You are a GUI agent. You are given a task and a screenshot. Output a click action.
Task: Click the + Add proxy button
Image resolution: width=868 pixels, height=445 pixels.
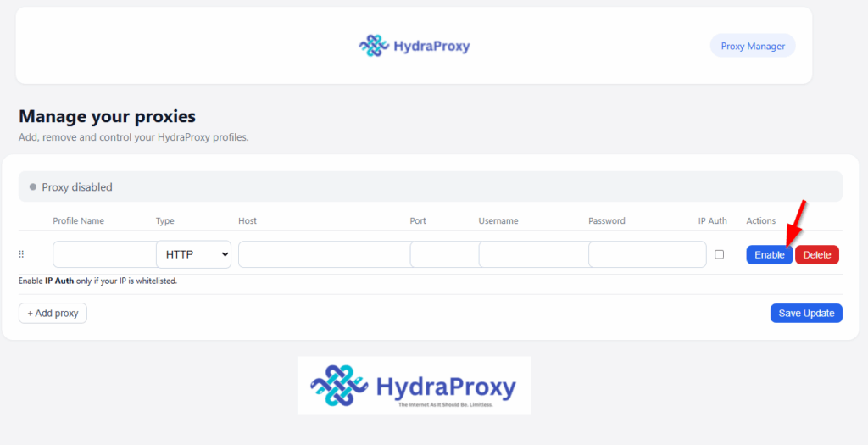tap(53, 314)
